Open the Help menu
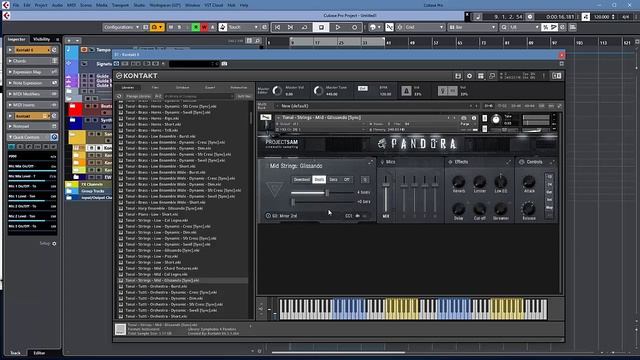Screen dimensions: 640x360 (x=244, y=5)
